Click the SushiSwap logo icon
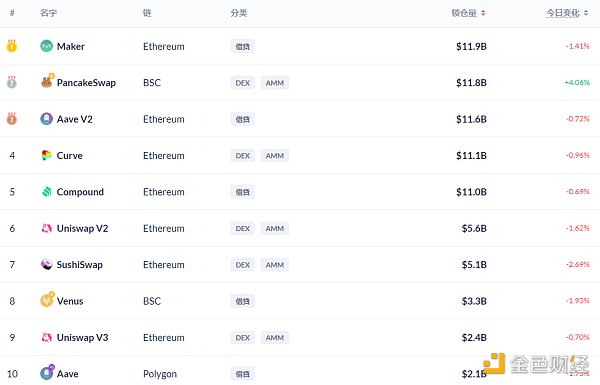This screenshot has height=385, width=600. click(46, 264)
